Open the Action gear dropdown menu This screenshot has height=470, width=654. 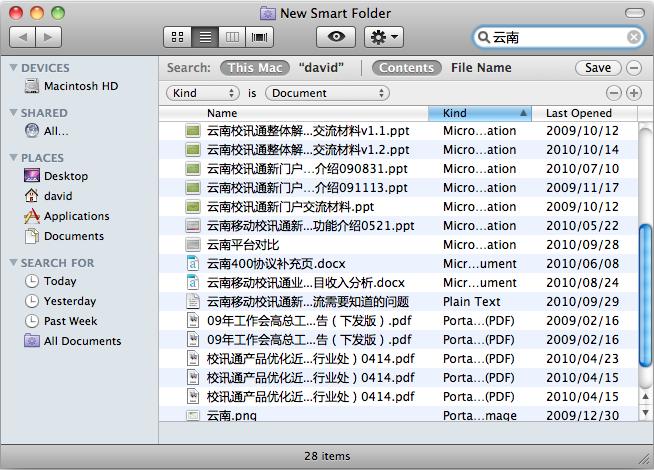point(384,37)
